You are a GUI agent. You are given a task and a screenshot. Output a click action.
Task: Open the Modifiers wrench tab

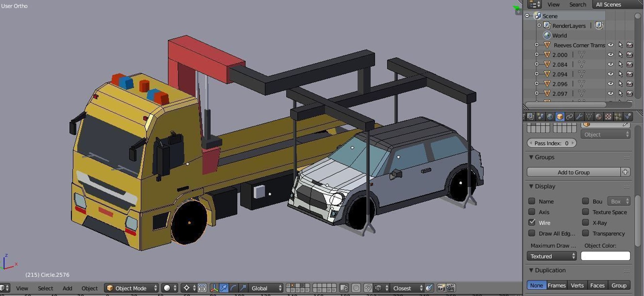click(579, 116)
